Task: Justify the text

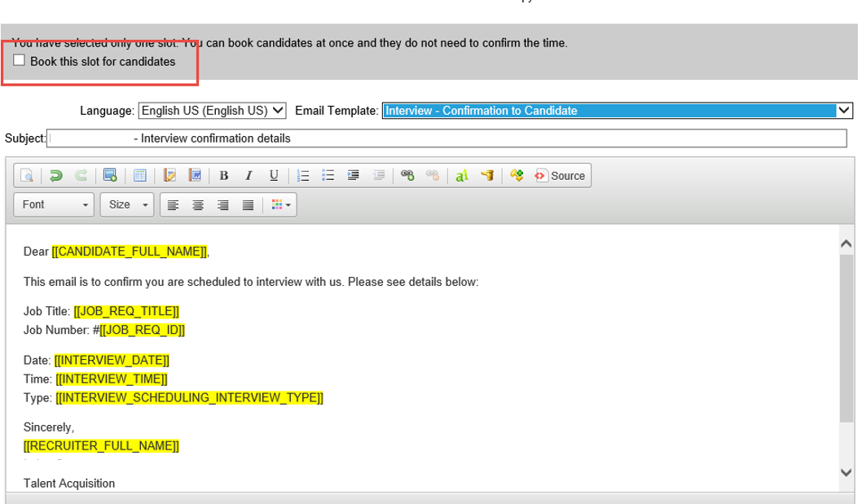Action: [x=248, y=205]
